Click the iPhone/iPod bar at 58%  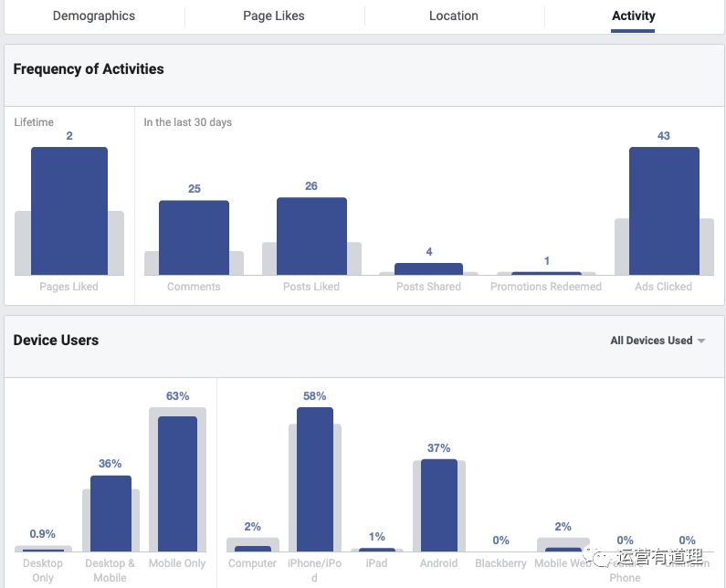[315, 479]
